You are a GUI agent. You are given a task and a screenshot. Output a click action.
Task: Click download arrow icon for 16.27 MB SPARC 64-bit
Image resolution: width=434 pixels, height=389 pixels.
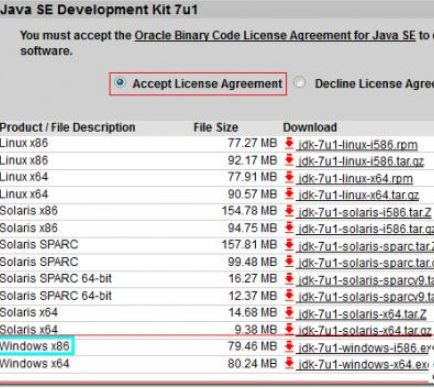(289, 279)
